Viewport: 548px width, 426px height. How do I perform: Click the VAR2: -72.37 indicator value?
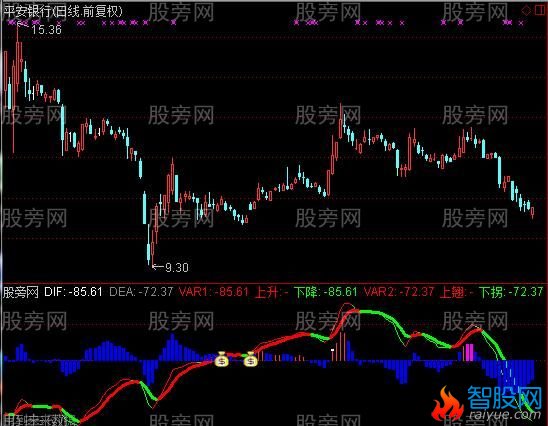pos(399,291)
